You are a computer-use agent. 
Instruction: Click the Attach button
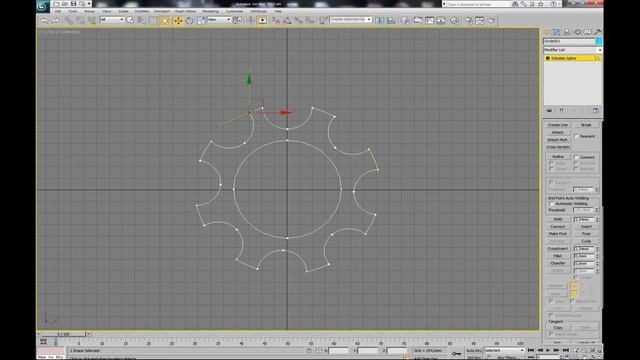(558, 132)
